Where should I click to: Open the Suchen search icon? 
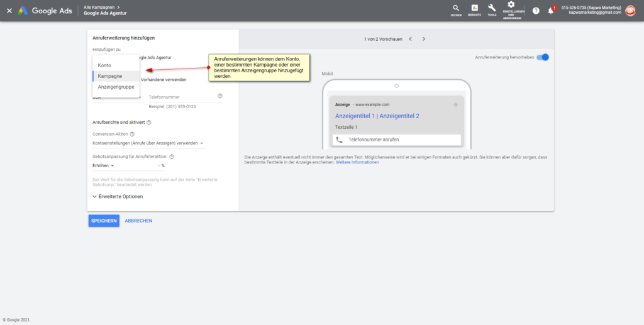click(456, 9)
